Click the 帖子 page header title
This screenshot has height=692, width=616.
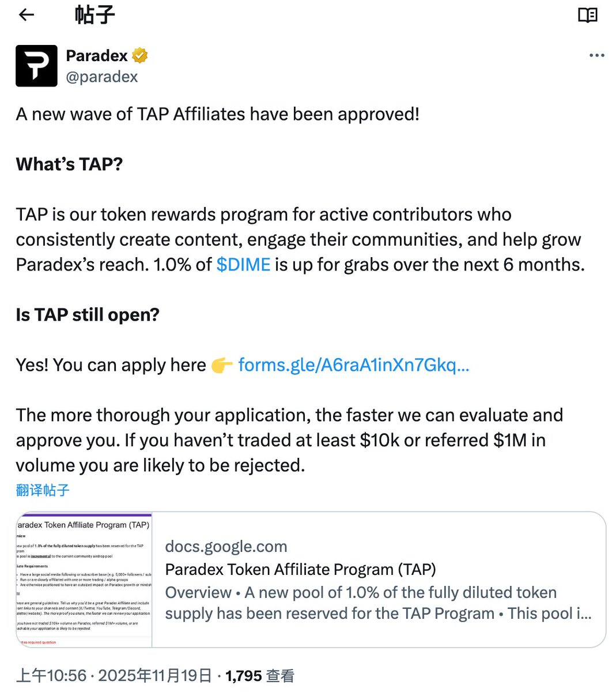(x=95, y=15)
